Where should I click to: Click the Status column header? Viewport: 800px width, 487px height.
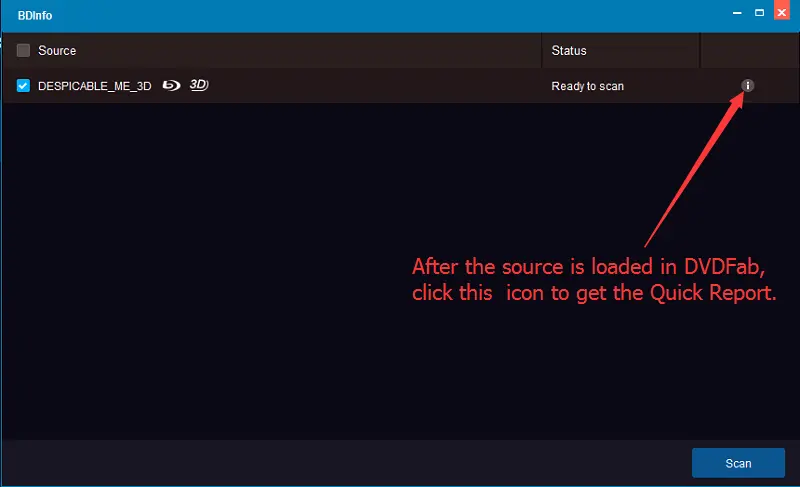pos(569,50)
